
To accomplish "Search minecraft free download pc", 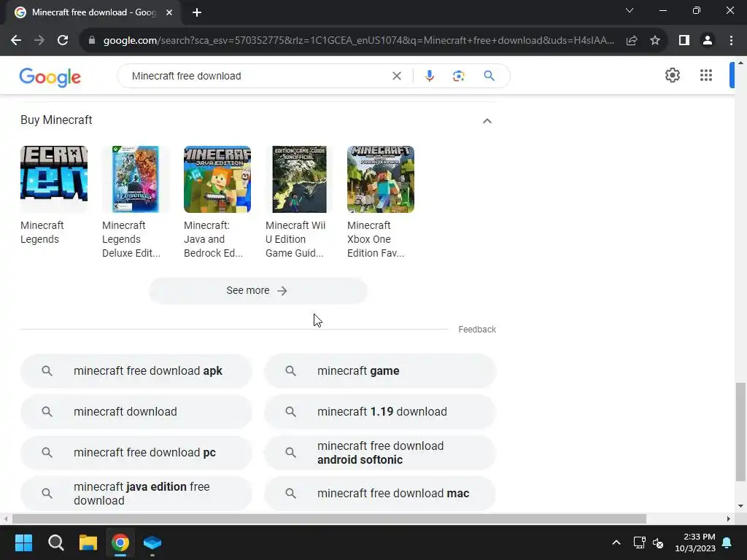I will (x=136, y=452).
